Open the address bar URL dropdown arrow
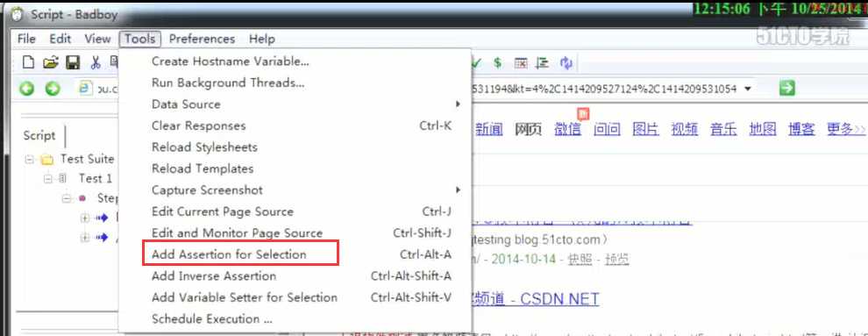Image resolution: width=868 pixels, height=336 pixels. 749,89
